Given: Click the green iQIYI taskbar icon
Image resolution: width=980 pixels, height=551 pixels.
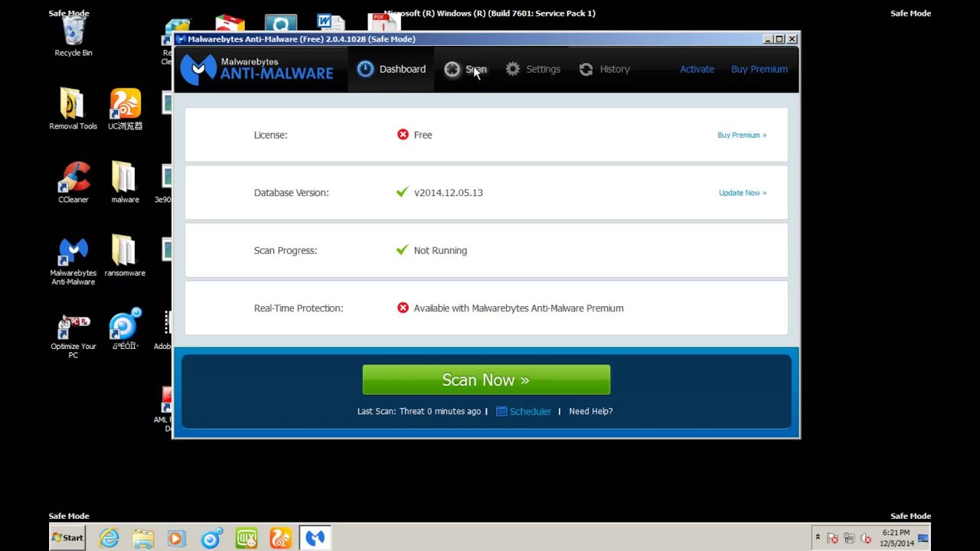Looking at the screenshot, I should [x=247, y=538].
